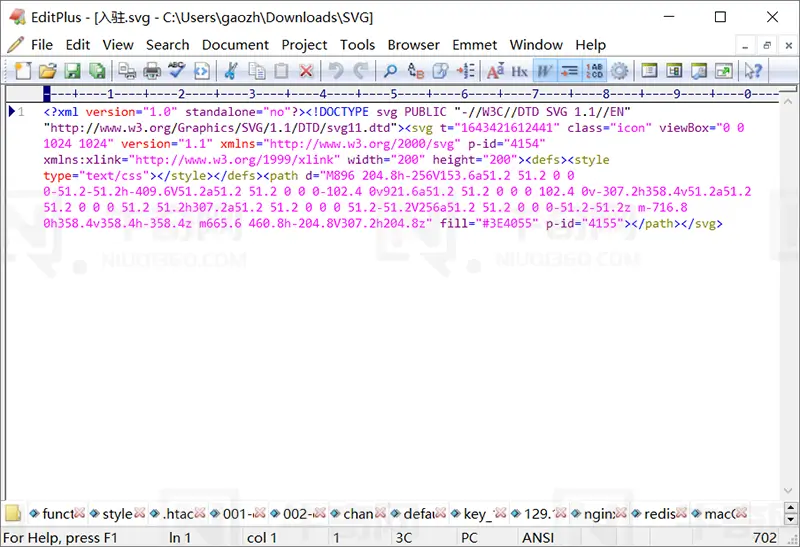Click the Print toolbar icon
The image size is (800, 547).
[x=152, y=70]
